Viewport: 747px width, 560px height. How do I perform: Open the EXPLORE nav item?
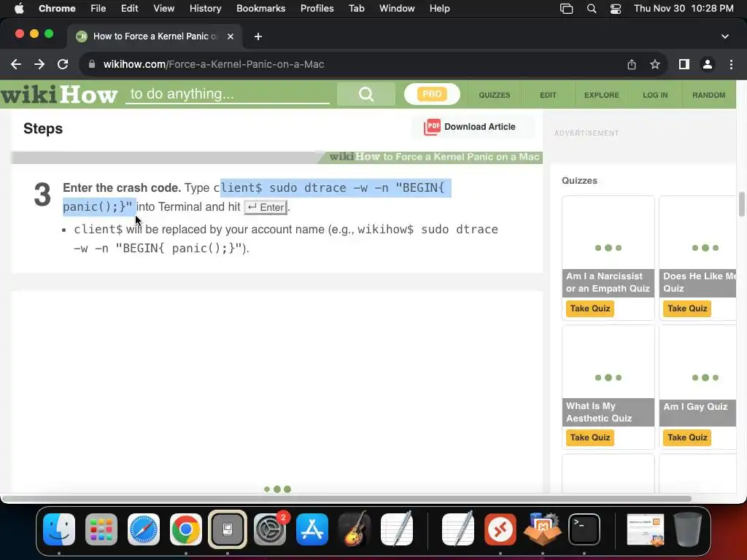pyautogui.click(x=602, y=96)
